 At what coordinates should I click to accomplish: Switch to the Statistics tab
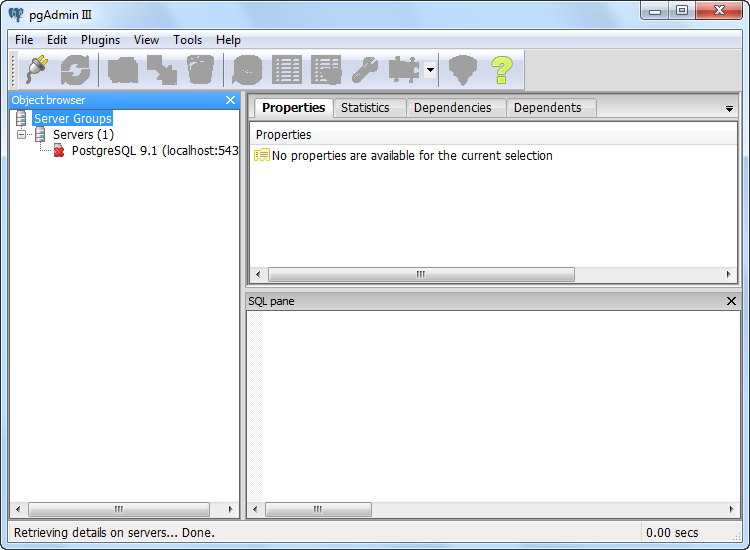365,108
